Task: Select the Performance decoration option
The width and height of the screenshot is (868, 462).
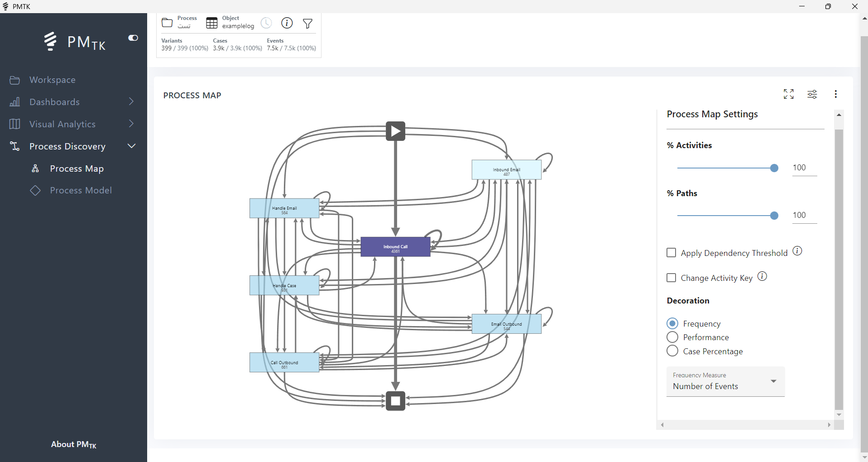Action: (x=672, y=337)
